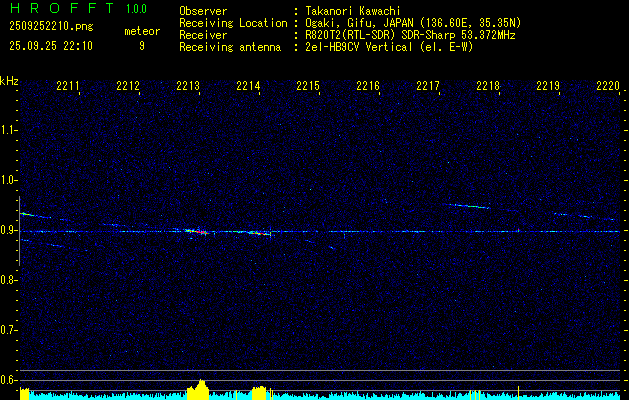Viewport: 629px width, 400px height.
Task: Click the yellow power block under 2214
Action: click(x=259, y=393)
